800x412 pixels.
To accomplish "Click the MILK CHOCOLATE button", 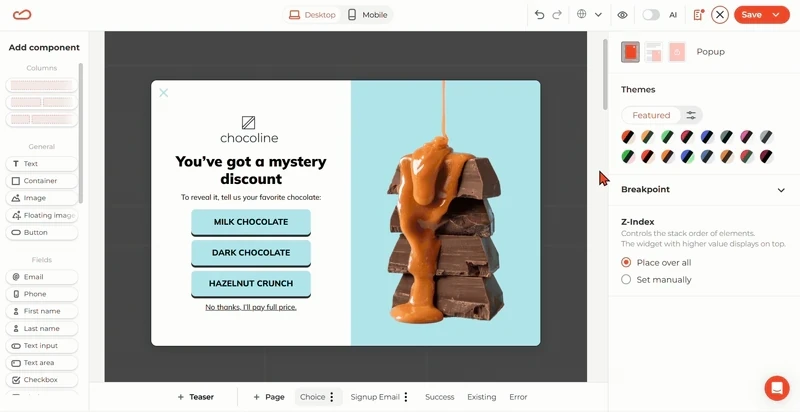I will pos(251,222).
